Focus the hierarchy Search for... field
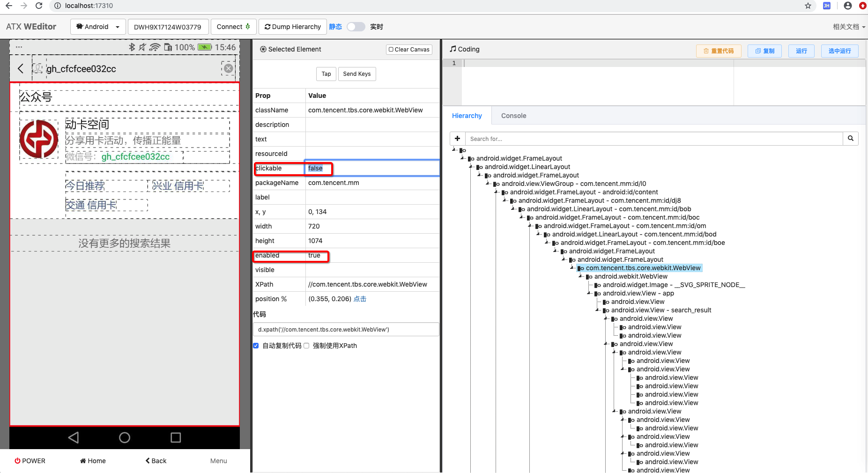 (654, 139)
